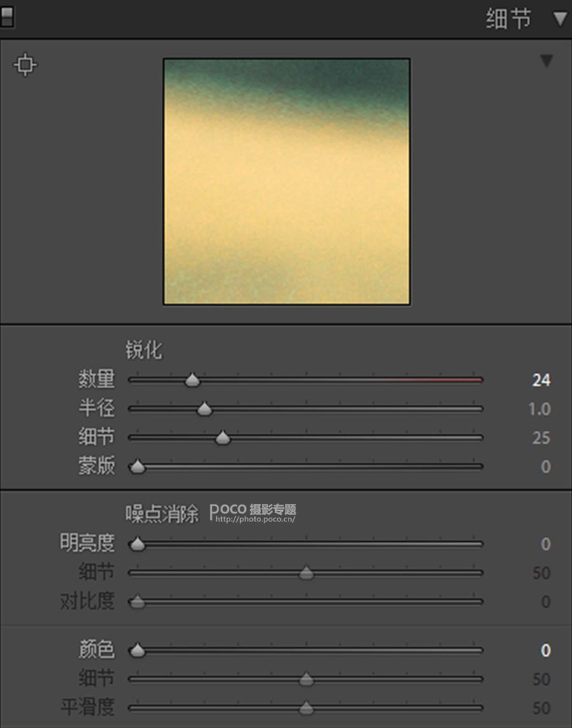Click the luminance 细节 value 50
Viewport: 572px width, 728px height.
(541, 573)
